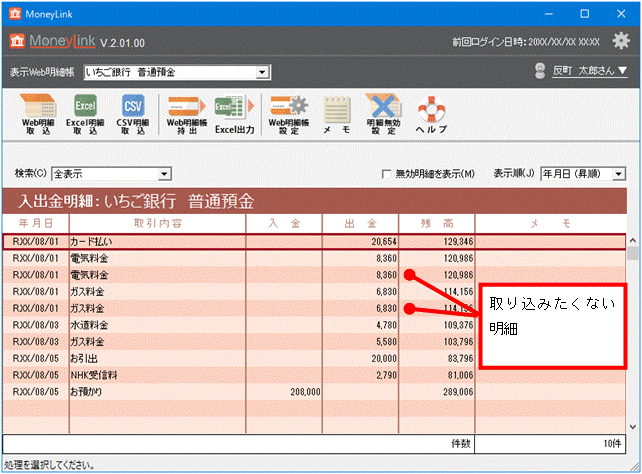Click the 83,796 balance cell
Screen dimensions: 642x474
[x=437, y=359]
